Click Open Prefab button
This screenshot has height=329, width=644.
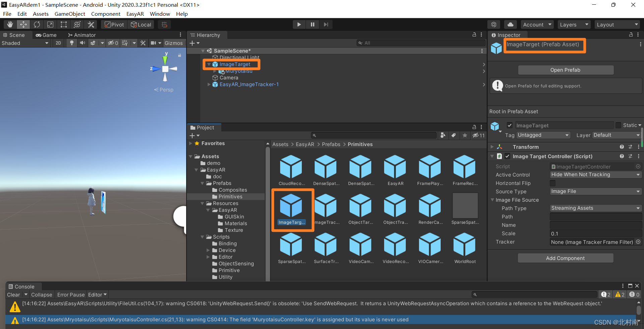coord(566,70)
